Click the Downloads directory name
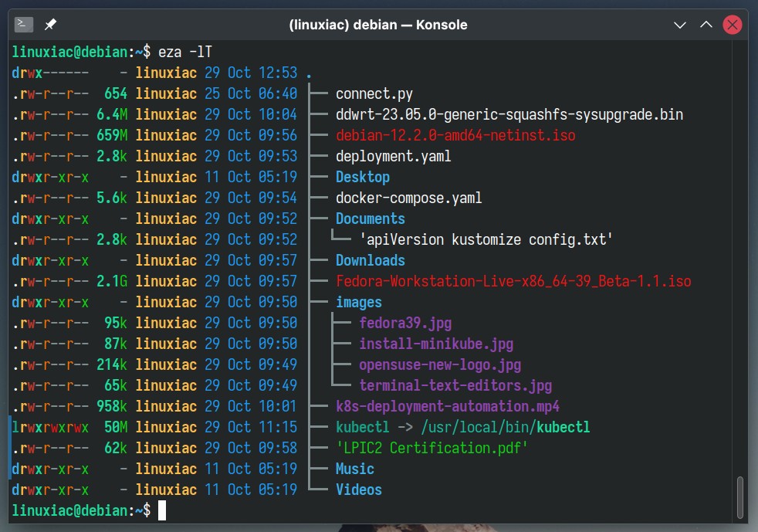The height and width of the screenshot is (532, 758). click(371, 260)
